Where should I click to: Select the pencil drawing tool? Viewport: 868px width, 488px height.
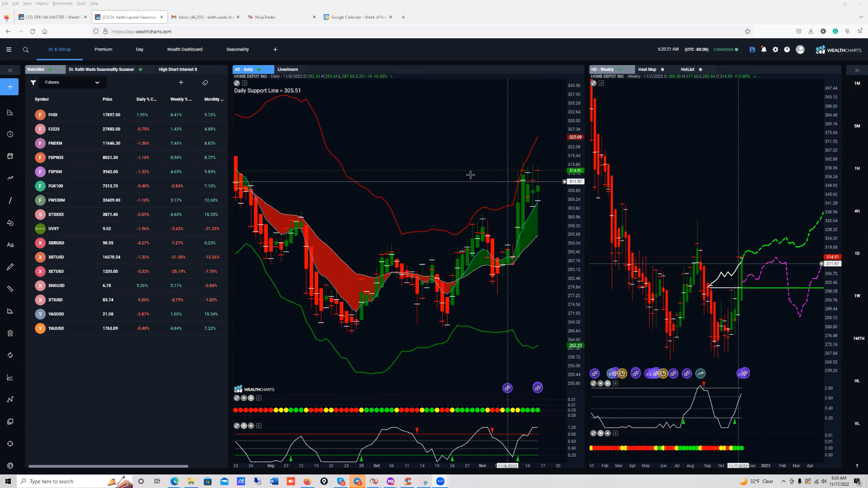[x=10, y=267]
